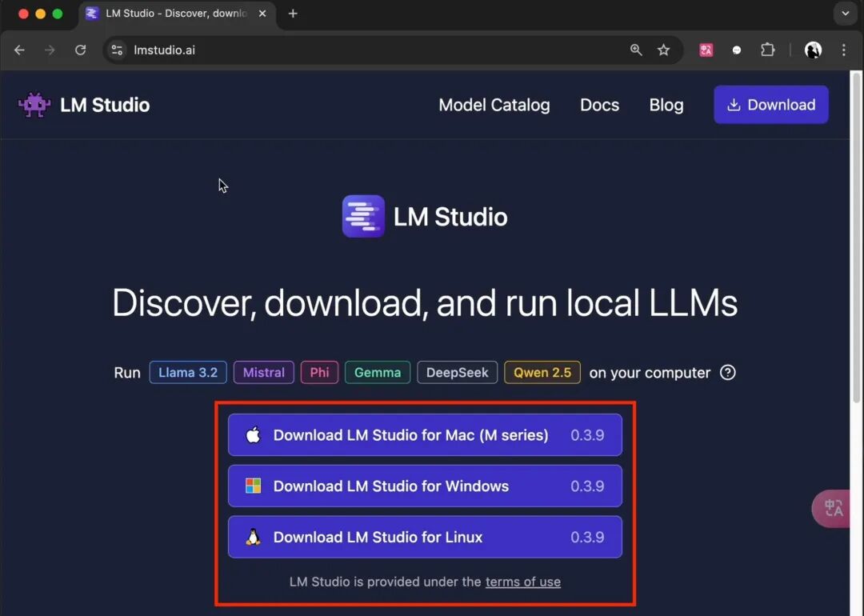Select the LM Studio browser tab
Screen dimensions: 864x616
[x=176, y=14]
